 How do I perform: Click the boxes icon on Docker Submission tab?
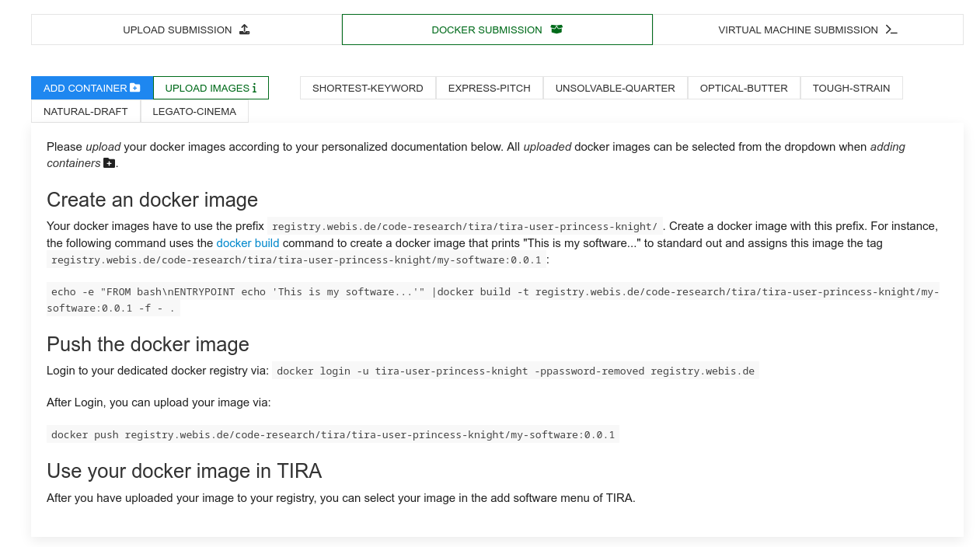point(556,30)
